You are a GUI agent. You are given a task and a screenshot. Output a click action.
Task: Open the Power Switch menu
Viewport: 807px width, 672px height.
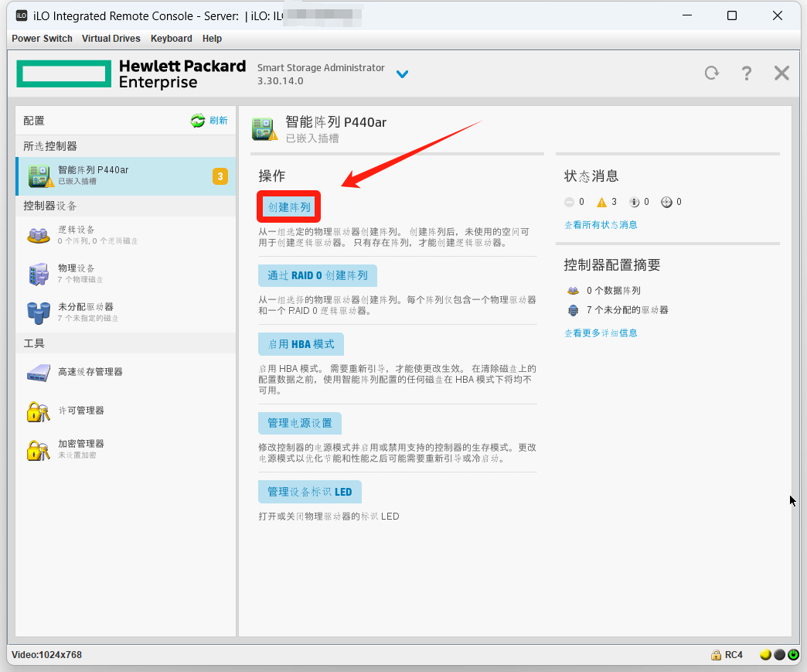42,39
